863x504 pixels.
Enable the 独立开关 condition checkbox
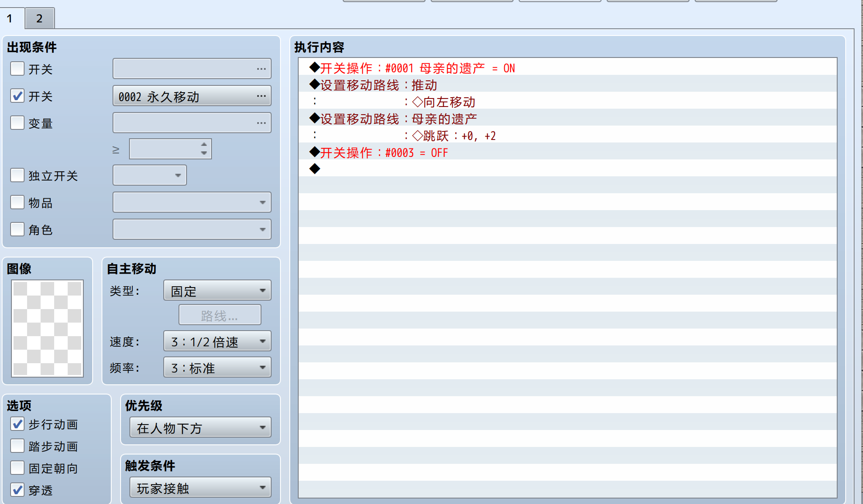tap(17, 175)
